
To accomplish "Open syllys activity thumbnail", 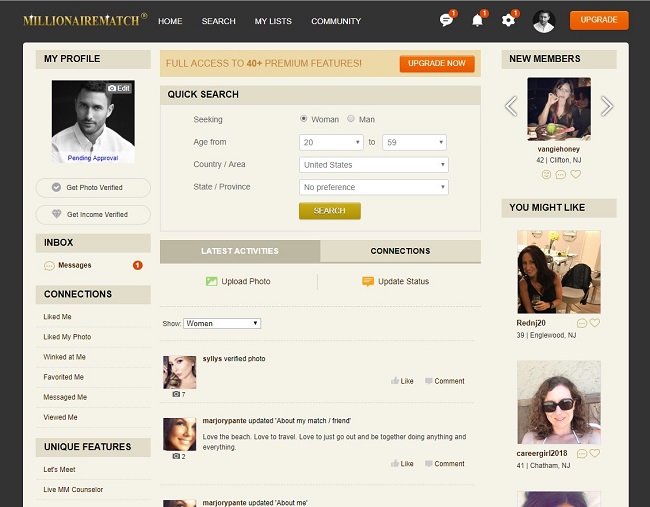I will [179, 372].
